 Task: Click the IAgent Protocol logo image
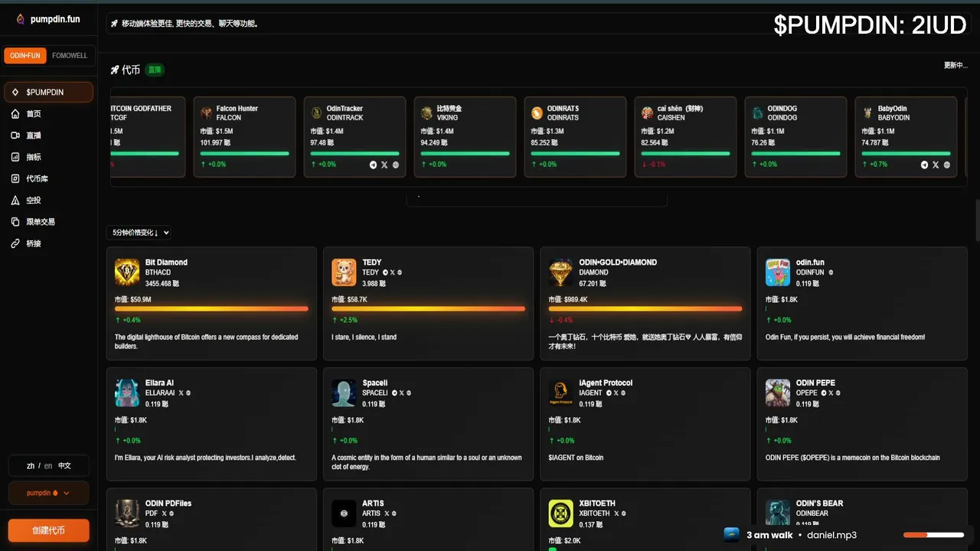click(561, 393)
